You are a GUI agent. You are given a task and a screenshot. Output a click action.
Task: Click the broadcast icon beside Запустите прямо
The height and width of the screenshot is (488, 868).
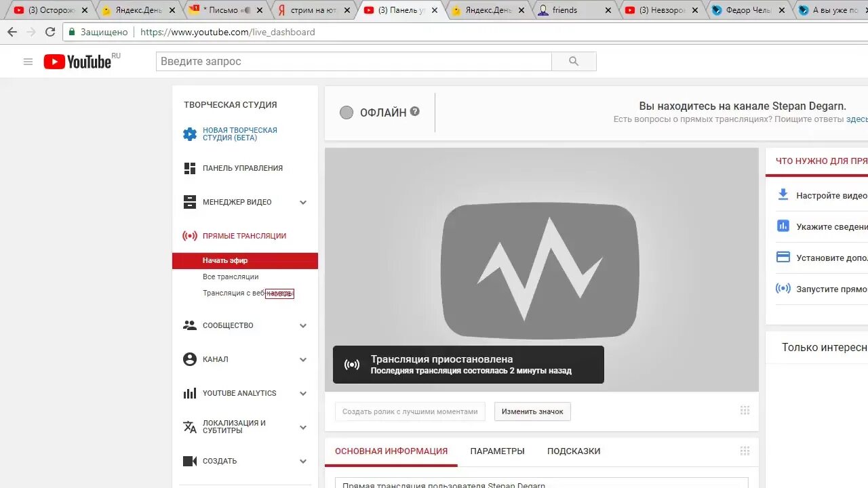click(783, 289)
